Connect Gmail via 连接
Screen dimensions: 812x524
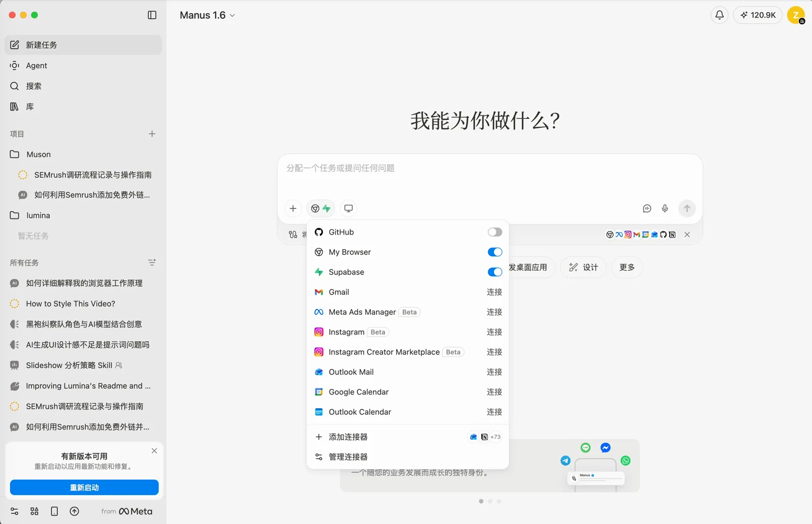[494, 292]
